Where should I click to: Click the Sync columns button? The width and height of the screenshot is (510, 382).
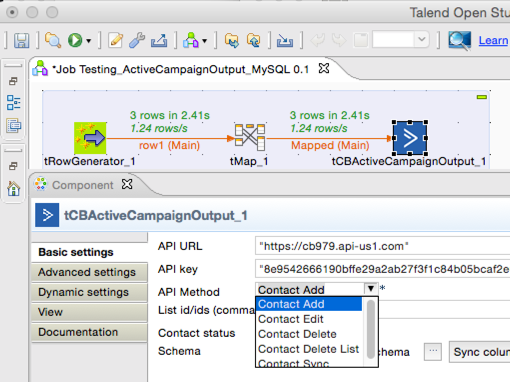coord(480,352)
